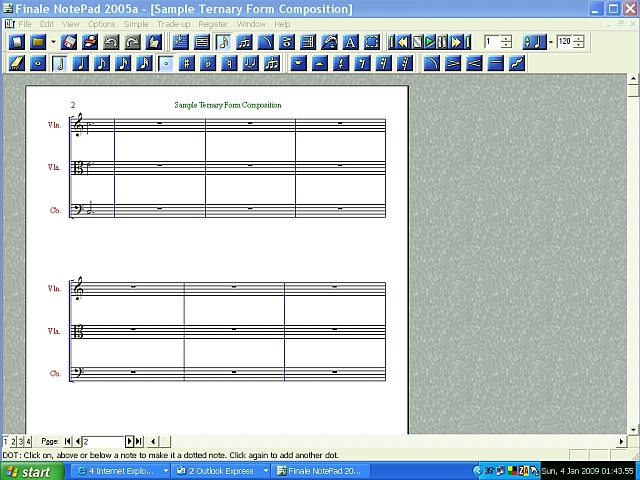
Task: Save the score with the floppy icon
Action: point(69,42)
